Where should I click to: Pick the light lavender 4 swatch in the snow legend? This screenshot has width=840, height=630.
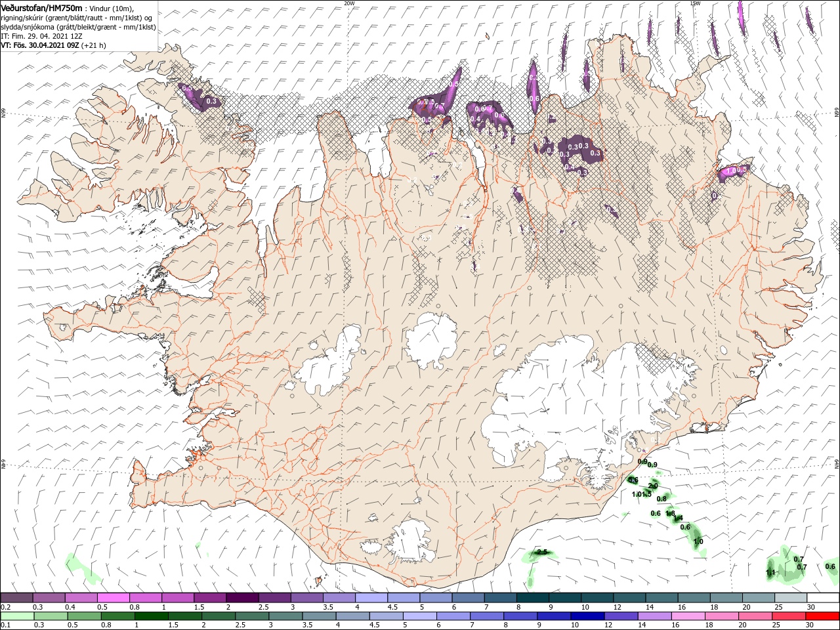[x=371, y=598]
